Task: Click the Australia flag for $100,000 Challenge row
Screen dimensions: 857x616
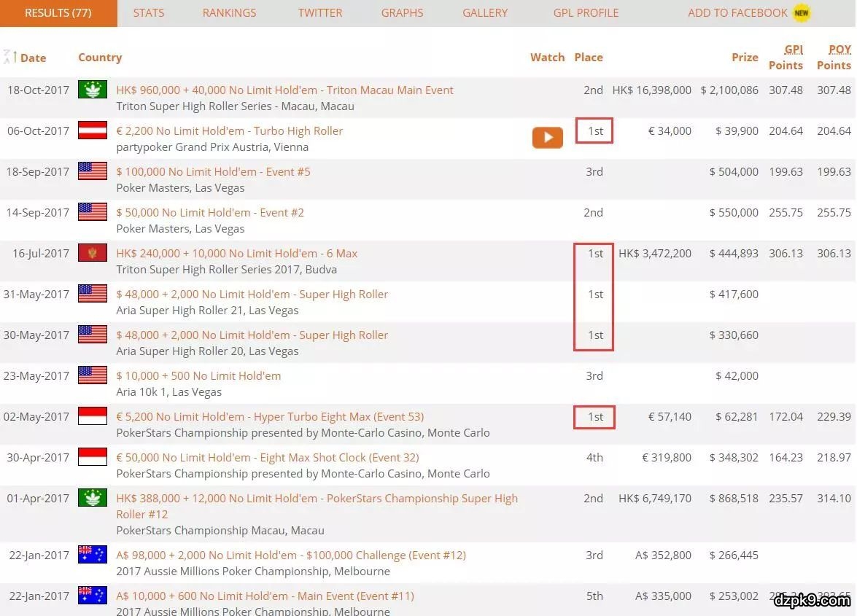Action: coord(93,555)
